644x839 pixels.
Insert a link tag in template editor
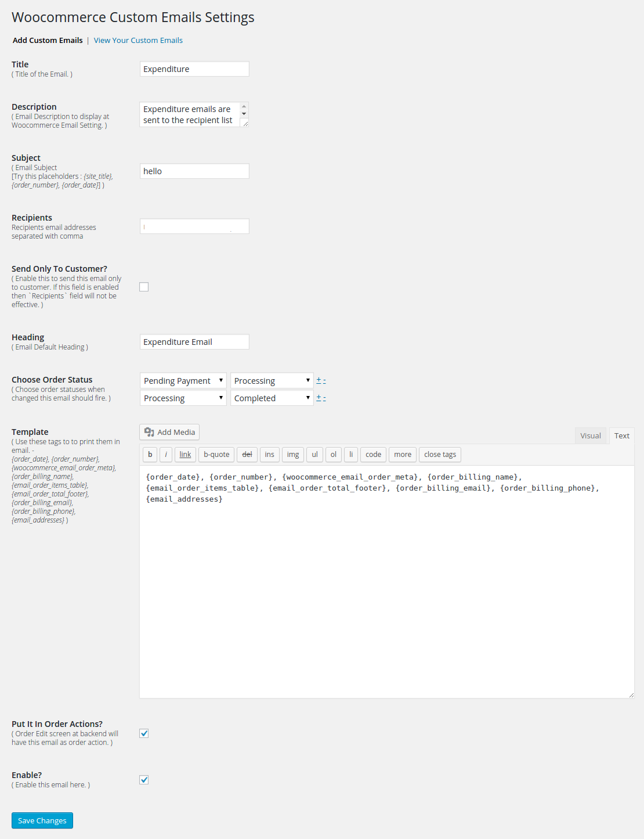(x=185, y=455)
